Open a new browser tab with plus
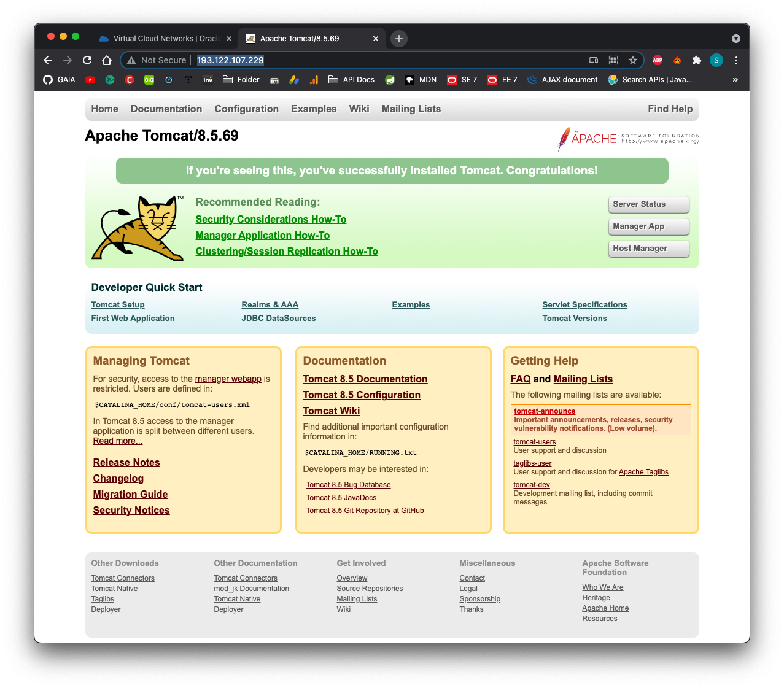 point(399,39)
